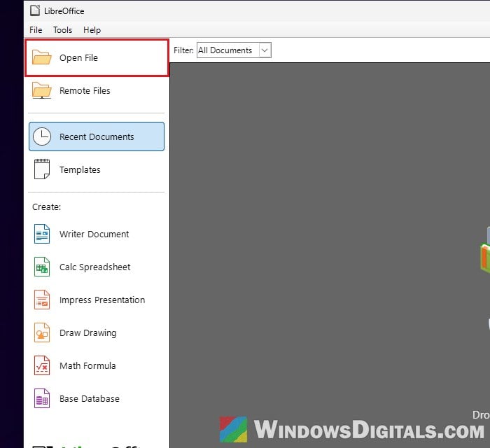Click the Templates notepad icon
Image resolution: width=490 pixels, height=448 pixels.
42,169
